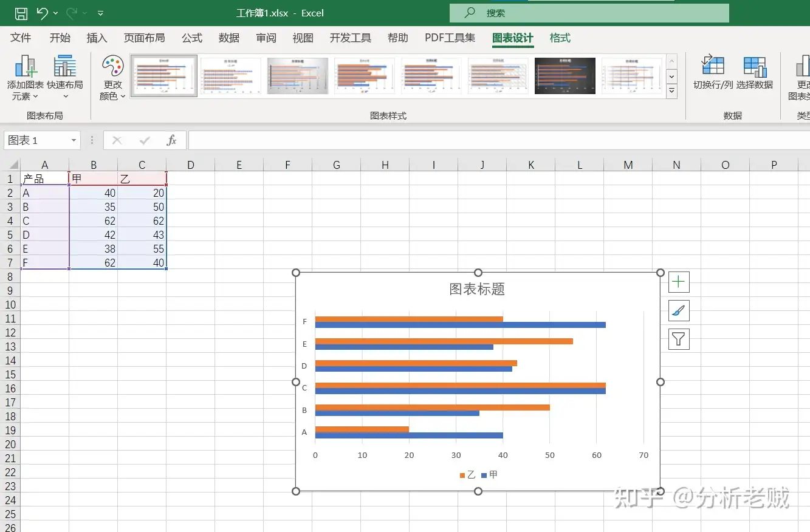The height and width of the screenshot is (532, 810).
Task: Open Customize Quick Access Toolbar dropdown
Action: [100, 13]
